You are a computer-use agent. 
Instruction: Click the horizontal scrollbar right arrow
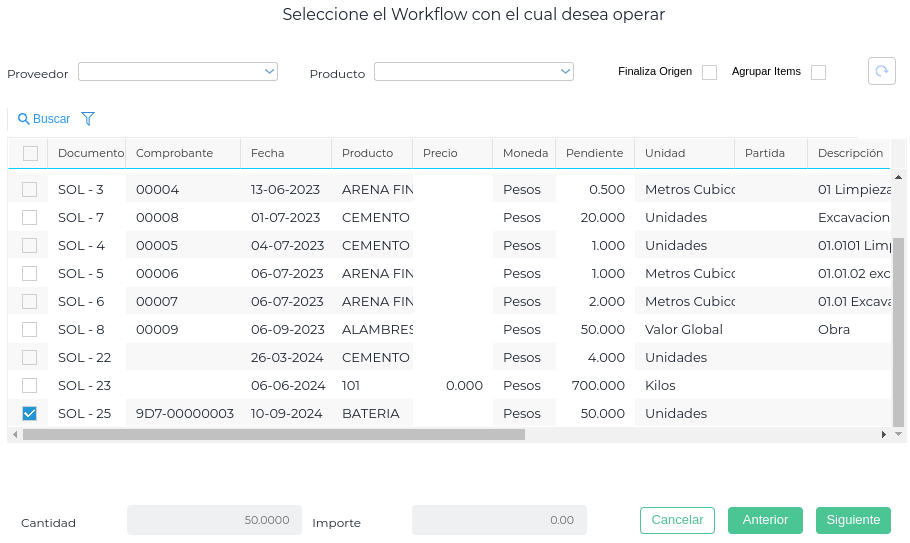tap(884, 435)
